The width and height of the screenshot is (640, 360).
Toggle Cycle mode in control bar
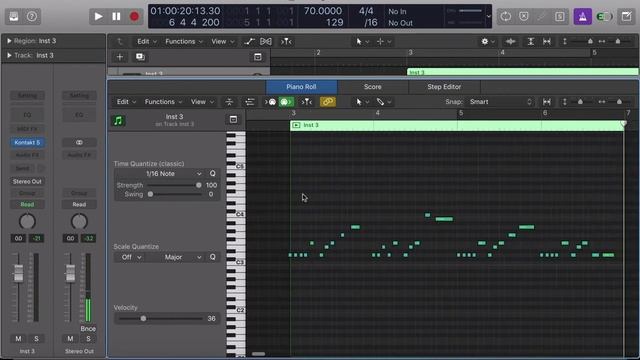pos(506,16)
